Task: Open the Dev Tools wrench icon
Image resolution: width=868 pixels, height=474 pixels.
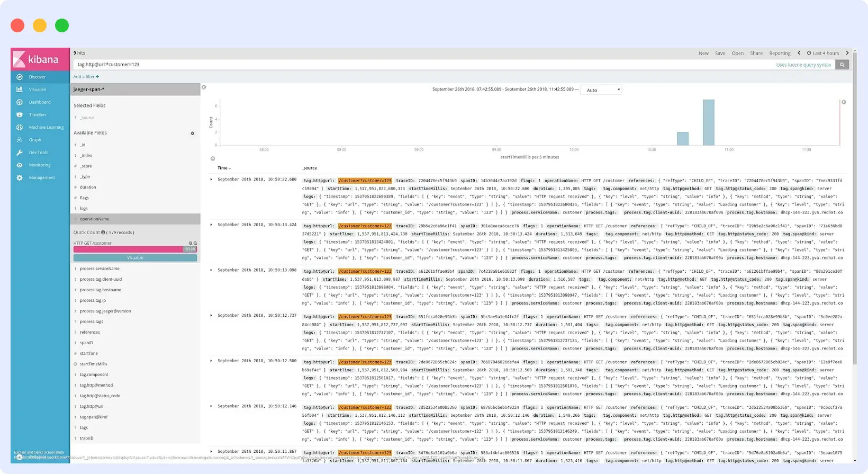Action: (20, 153)
